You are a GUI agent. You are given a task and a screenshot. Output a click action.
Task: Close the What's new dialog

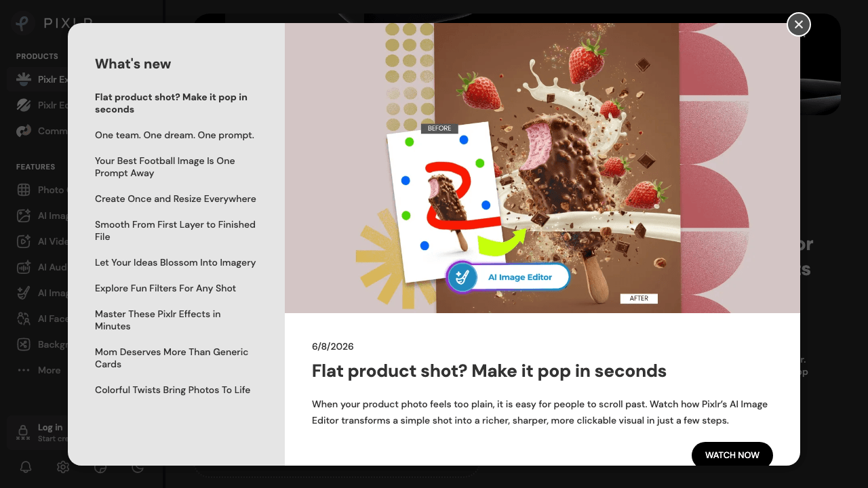click(x=799, y=24)
